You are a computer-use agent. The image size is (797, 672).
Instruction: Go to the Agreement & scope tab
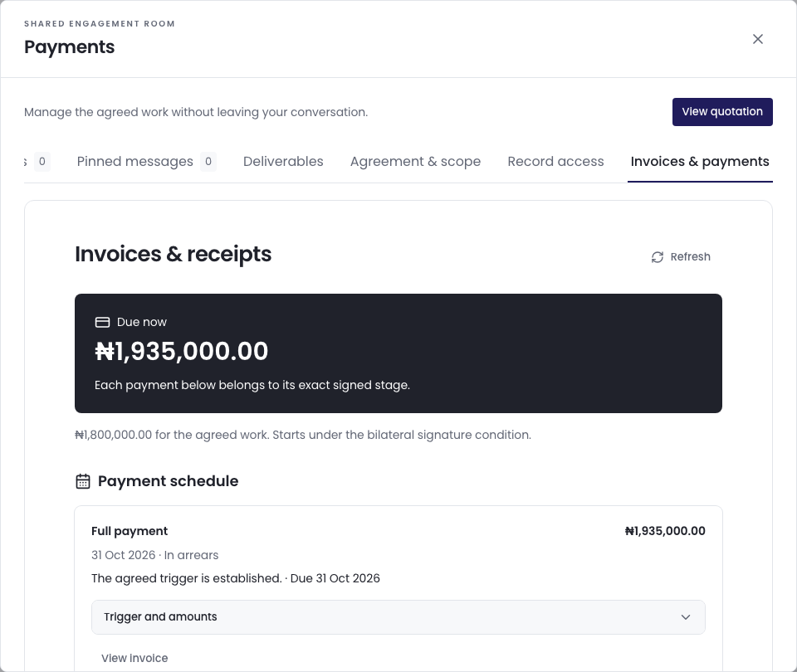tap(415, 162)
